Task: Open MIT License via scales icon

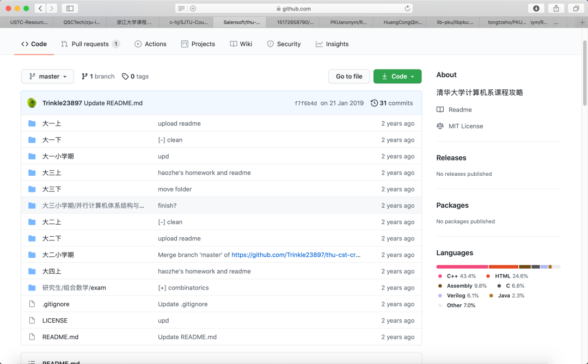Action: click(x=442, y=126)
